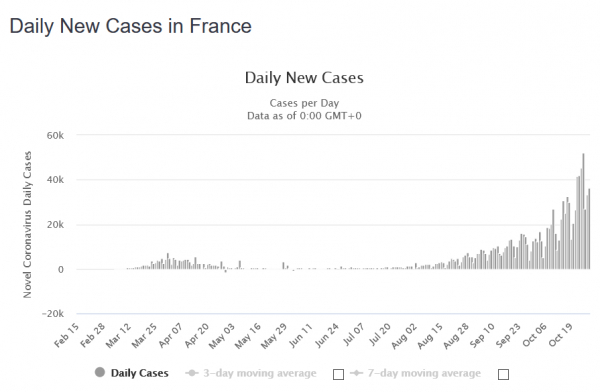Select the Aug 28 x-axis date label
Image resolution: width=600 pixels, height=392 pixels.
click(456, 336)
